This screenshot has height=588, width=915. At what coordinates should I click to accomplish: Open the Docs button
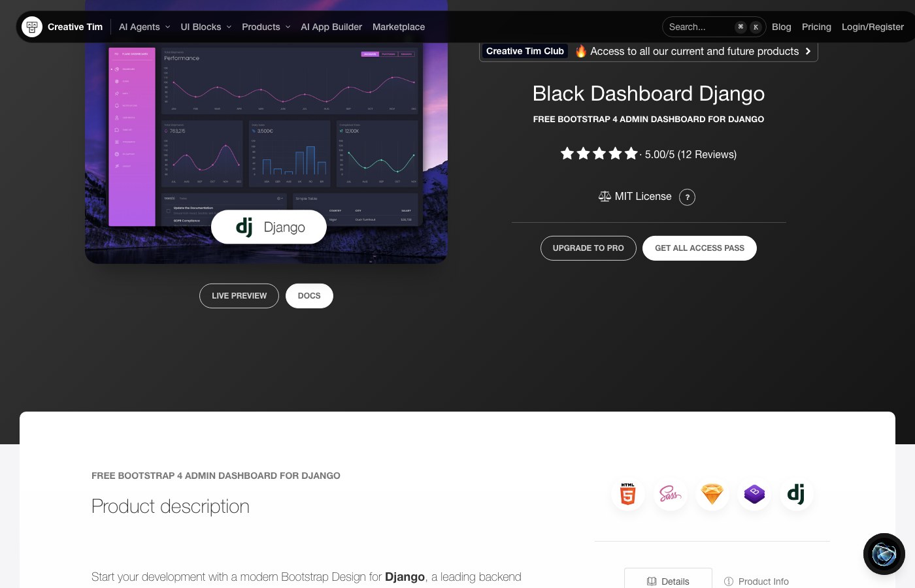click(309, 296)
